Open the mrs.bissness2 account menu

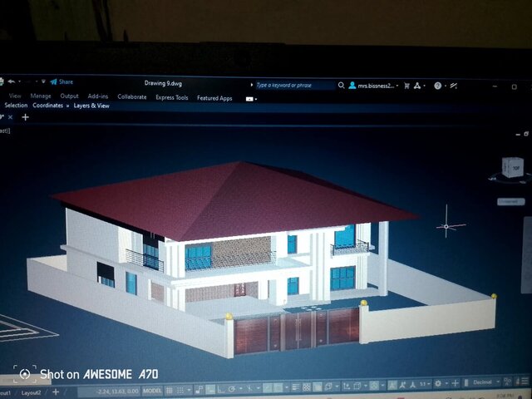tap(374, 86)
